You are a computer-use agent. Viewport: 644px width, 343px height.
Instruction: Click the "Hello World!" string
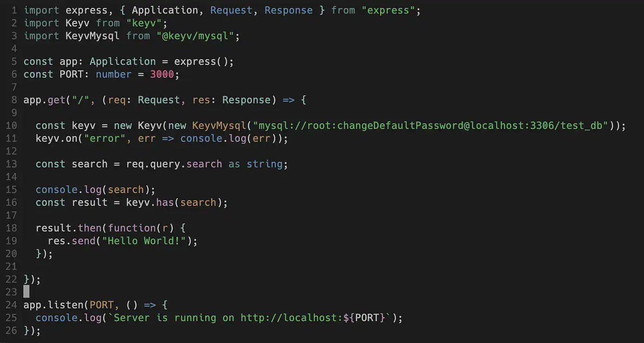(x=144, y=241)
